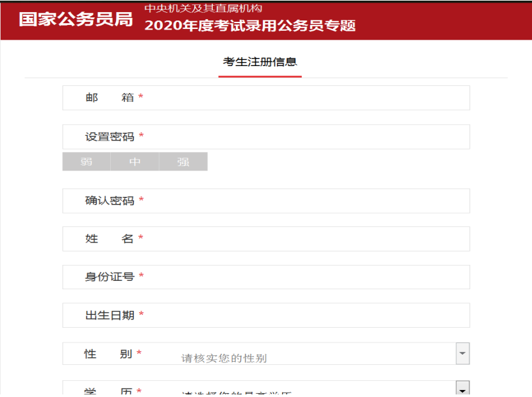The height and width of the screenshot is (397, 532).
Task: Click the 确认密码 confirm password field
Action: [x=266, y=201]
